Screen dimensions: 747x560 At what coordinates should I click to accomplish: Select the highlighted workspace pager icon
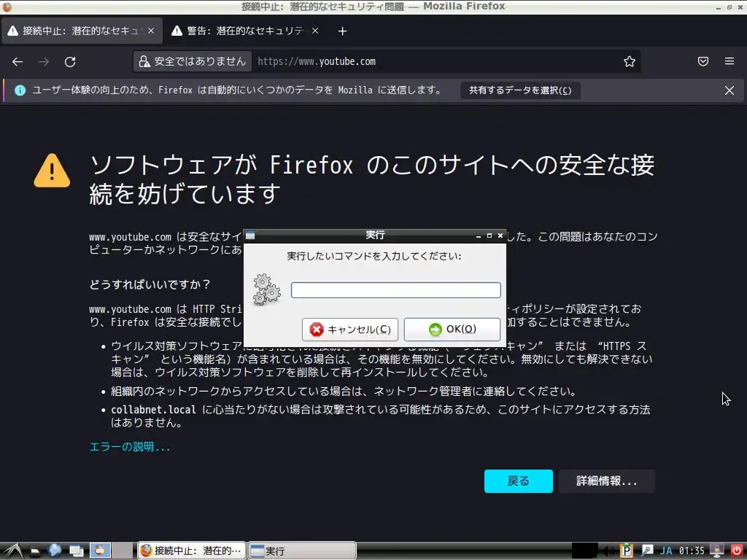100,551
